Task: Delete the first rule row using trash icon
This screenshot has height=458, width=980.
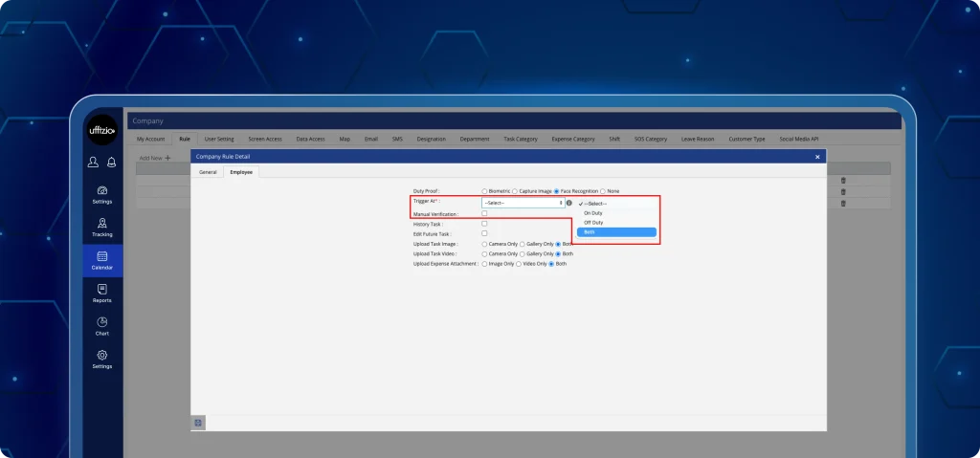Action: click(x=843, y=181)
